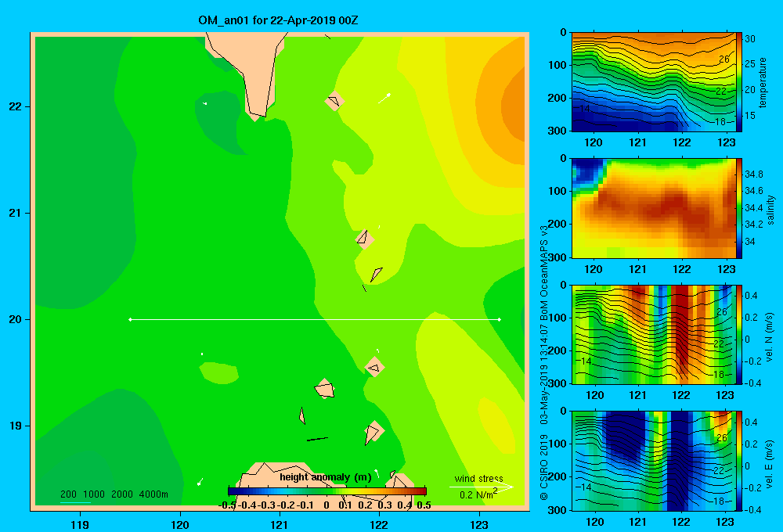Click longitude label 123 below the main map

(x=479, y=524)
